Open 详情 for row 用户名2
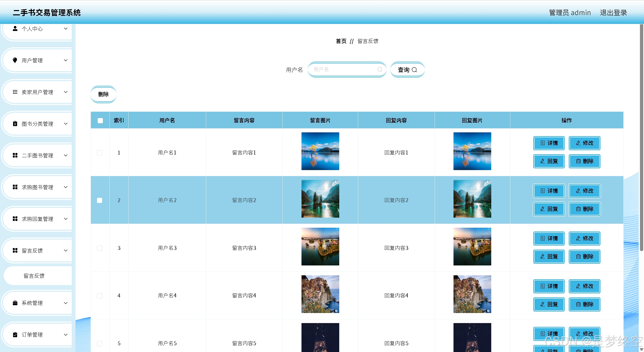Viewport: 644px width, 352px height. [549, 191]
